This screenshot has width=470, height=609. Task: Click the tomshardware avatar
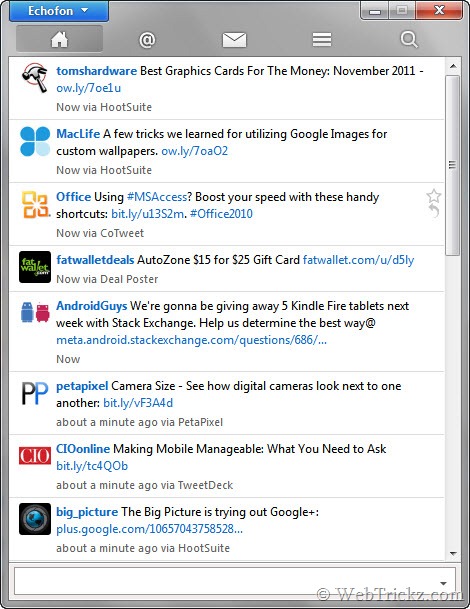(x=35, y=78)
